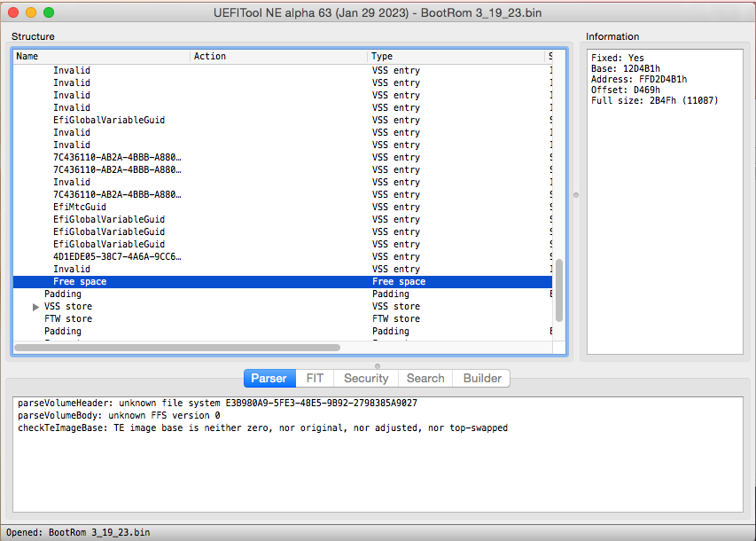Click the parseVolumeHeader message line
The image size is (756, 541).
pyautogui.click(x=217, y=403)
